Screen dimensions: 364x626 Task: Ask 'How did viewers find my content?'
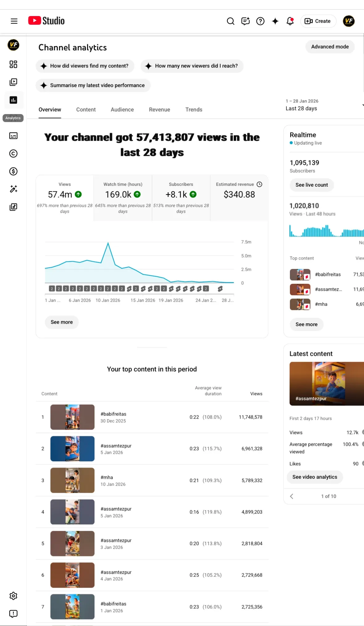85,66
